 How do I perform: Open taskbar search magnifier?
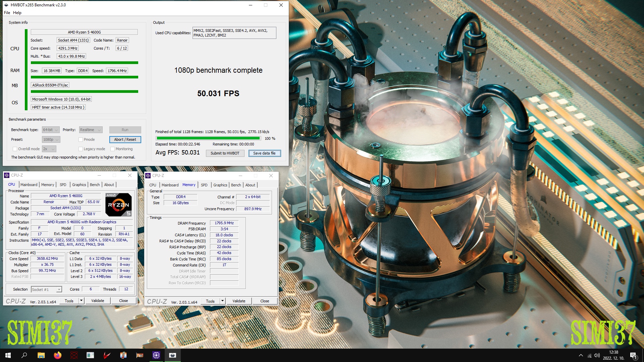coord(24,355)
